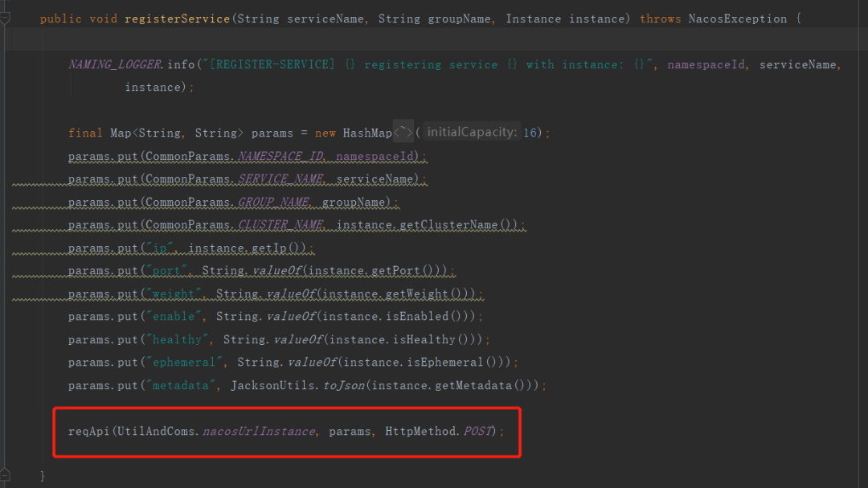This screenshot has width=868, height=488.
Task: Click the "enable" string literal
Action: pyautogui.click(x=174, y=316)
